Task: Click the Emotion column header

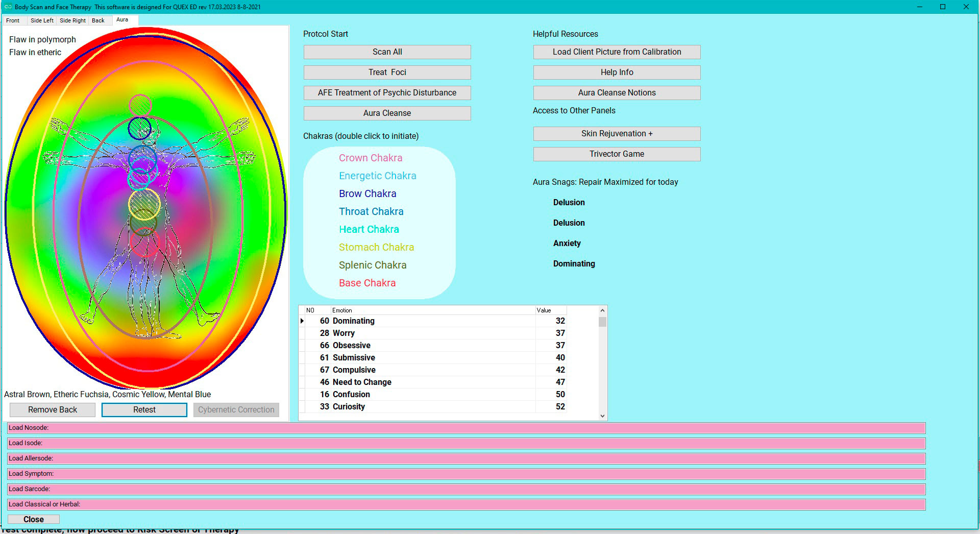Action: click(x=433, y=310)
